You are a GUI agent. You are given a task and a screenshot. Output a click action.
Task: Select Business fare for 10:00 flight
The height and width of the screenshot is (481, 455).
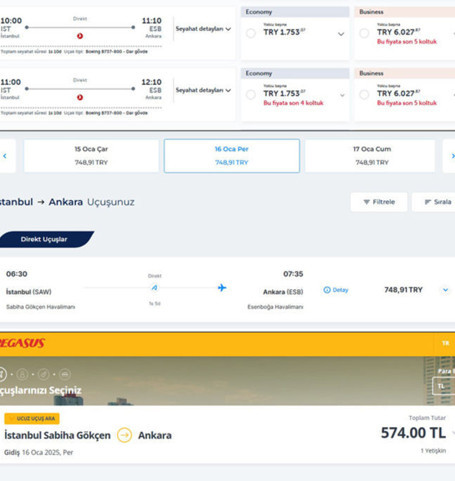click(364, 33)
